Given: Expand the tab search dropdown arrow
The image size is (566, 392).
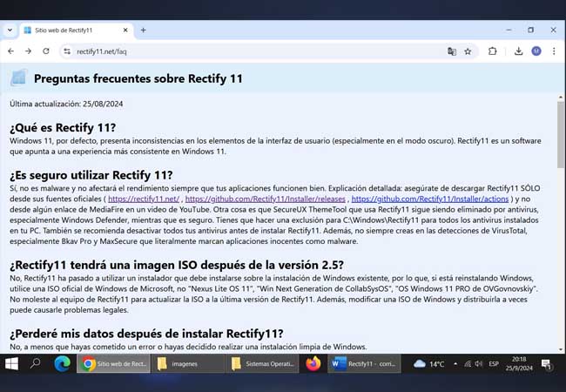Looking at the screenshot, I should click(x=10, y=30).
